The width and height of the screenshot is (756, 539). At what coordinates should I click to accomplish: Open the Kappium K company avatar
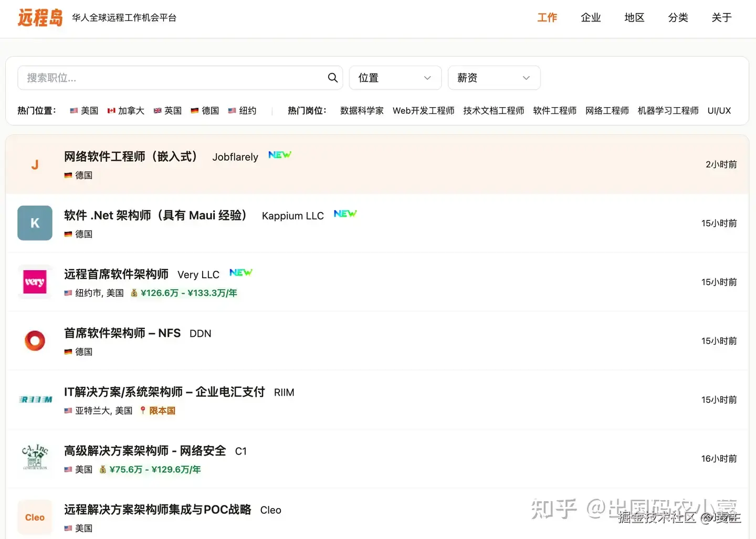pos(35,223)
